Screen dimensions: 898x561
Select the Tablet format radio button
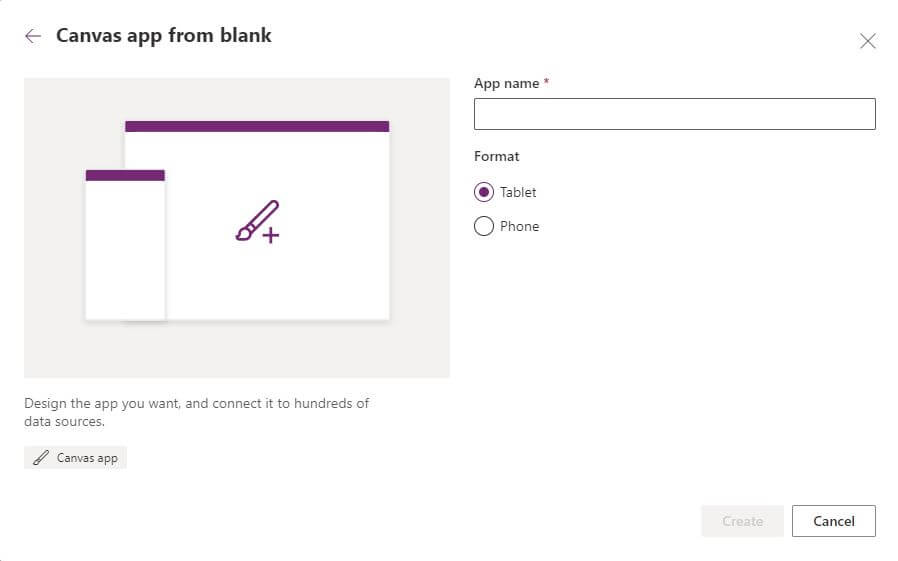(483, 192)
